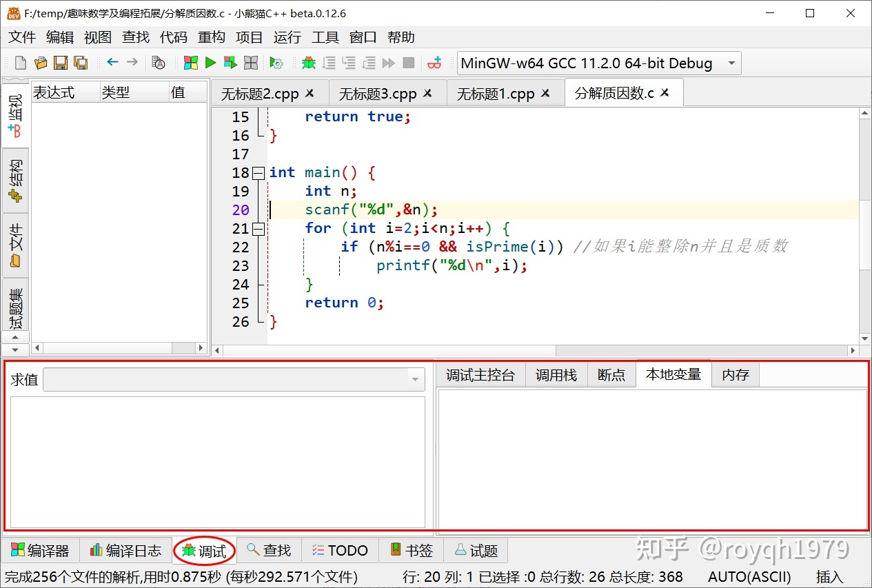872x588 pixels.
Task: Switch to 断点 tab
Action: point(611,375)
